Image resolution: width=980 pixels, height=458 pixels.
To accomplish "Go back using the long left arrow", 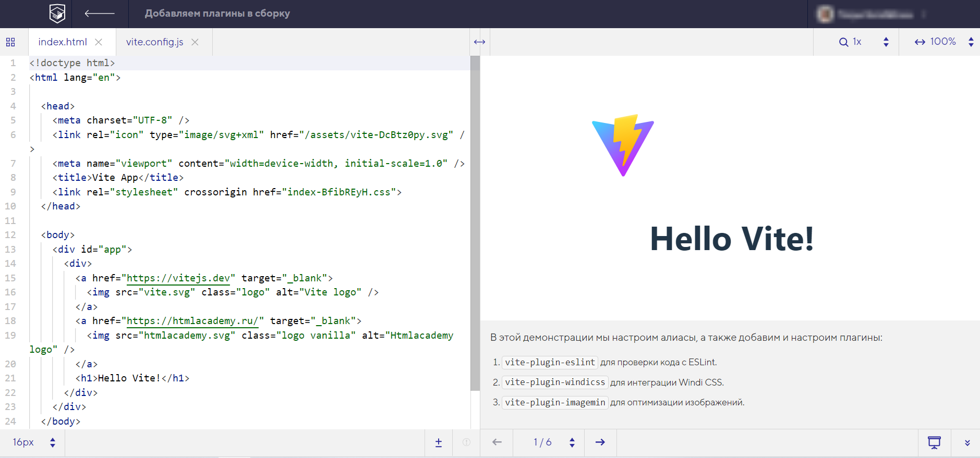I will (100, 14).
